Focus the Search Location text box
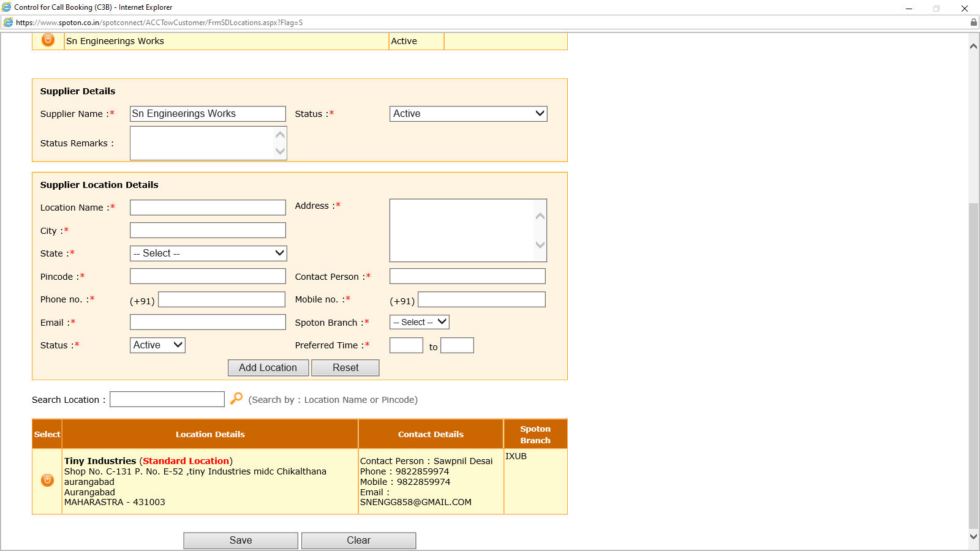This screenshot has width=980, height=551. pos(167,399)
